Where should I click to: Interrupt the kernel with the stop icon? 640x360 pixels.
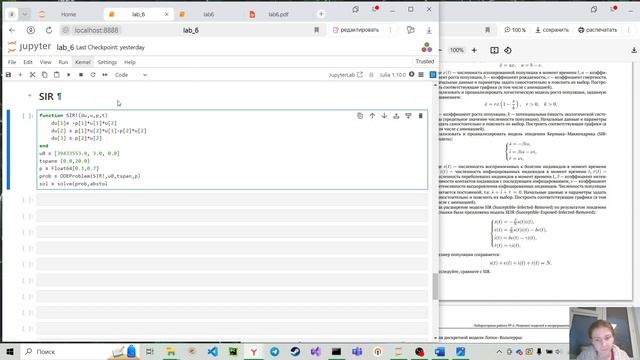pyautogui.click(x=81, y=75)
